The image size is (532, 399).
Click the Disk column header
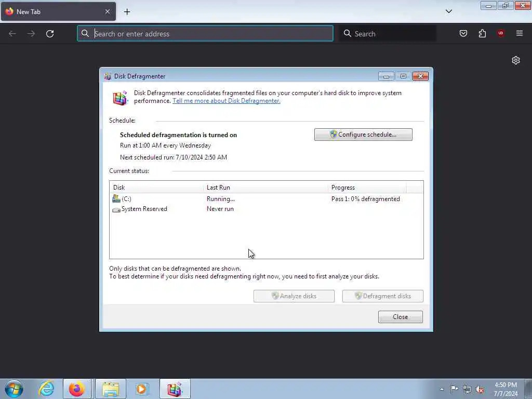(x=156, y=187)
